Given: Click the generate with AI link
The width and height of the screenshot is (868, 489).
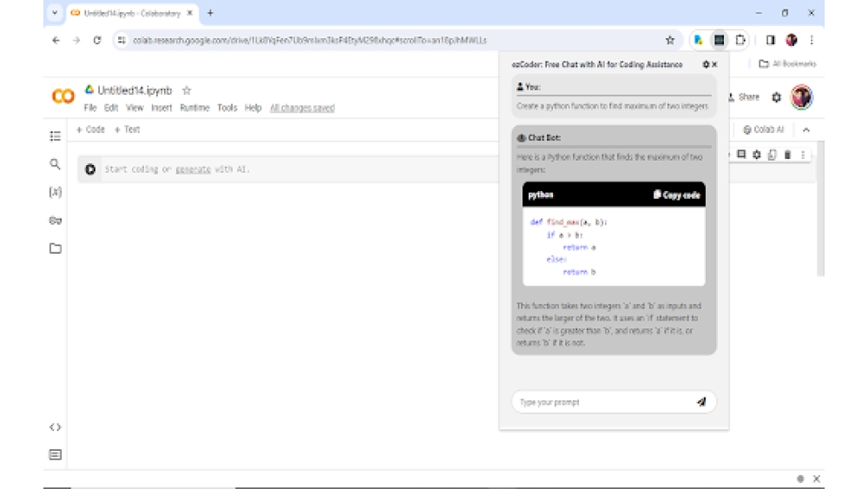Looking at the screenshot, I should [194, 169].
